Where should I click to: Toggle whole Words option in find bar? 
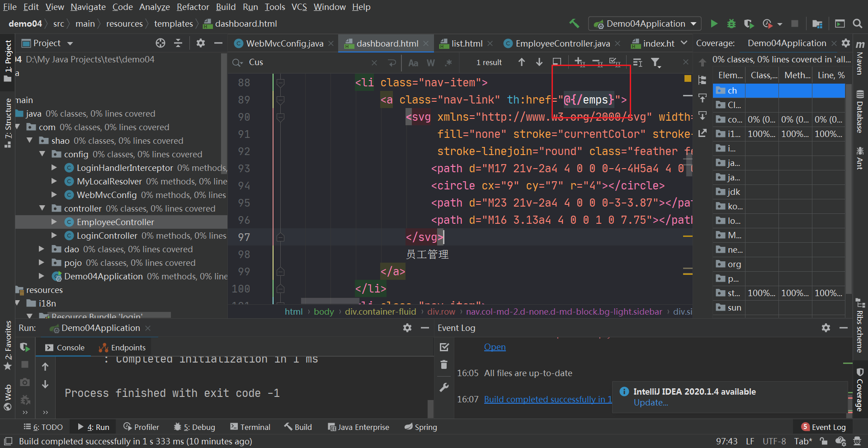[x=431, y=62]
